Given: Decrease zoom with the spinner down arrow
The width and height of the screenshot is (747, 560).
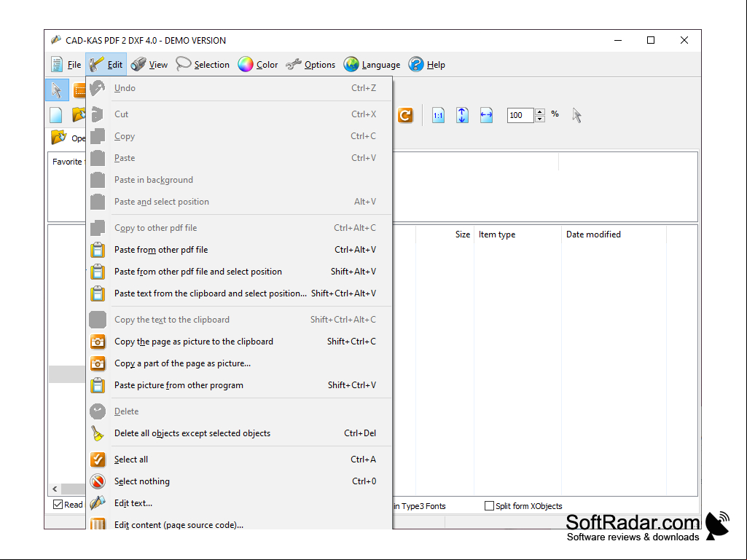Looking at the screenshot, I should (540, 119).
